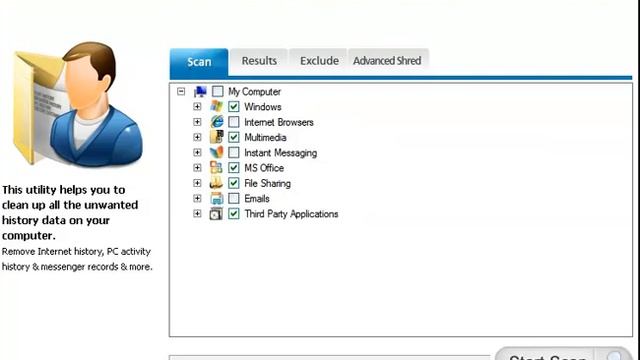Toggle the My Computer checkbox
This screenshot has height=360, width=640.
click(x=218, y=91)
